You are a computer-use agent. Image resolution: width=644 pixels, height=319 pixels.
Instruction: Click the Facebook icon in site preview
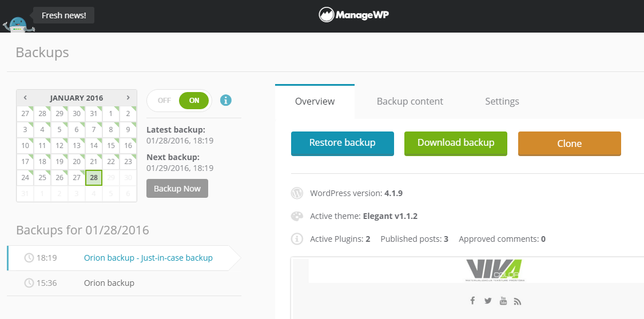[x=472, y=301]
